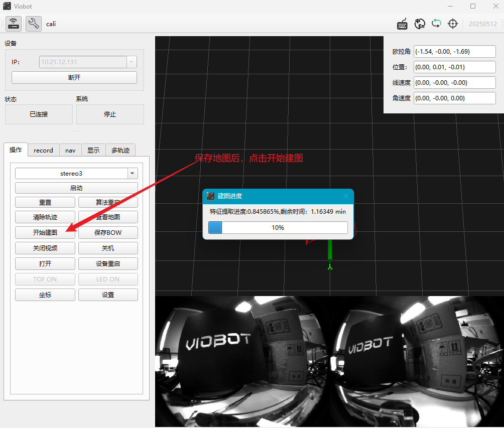Click the keyboard icon in toolbar

(402, 24)
